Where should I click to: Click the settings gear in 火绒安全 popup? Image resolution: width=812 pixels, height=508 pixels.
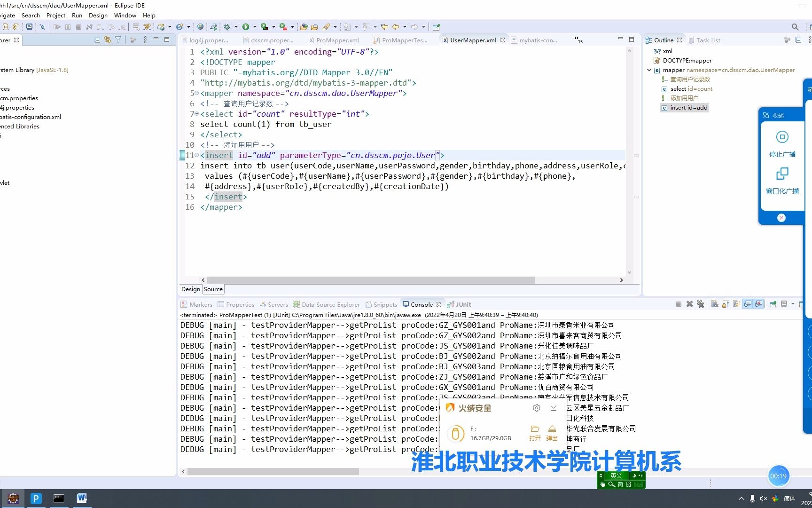point(536,408)
